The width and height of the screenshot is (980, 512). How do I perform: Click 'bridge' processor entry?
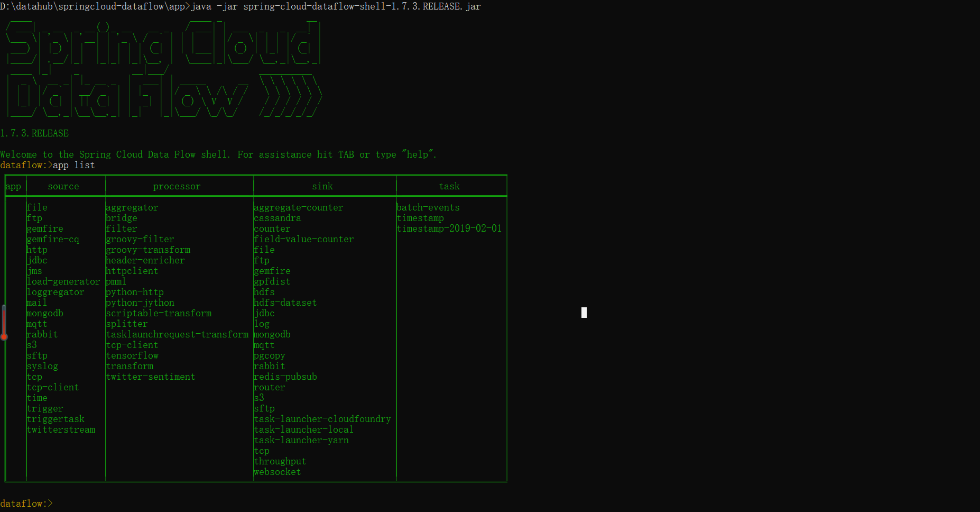click(122, 218)
